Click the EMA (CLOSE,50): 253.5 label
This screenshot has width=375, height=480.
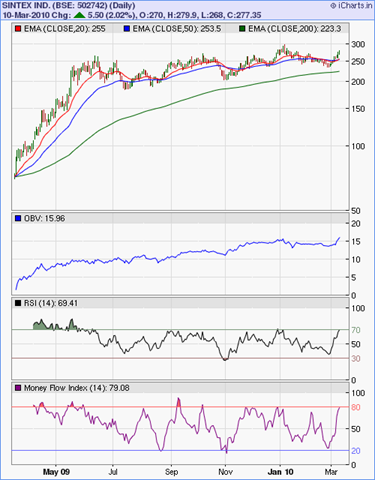177,29
